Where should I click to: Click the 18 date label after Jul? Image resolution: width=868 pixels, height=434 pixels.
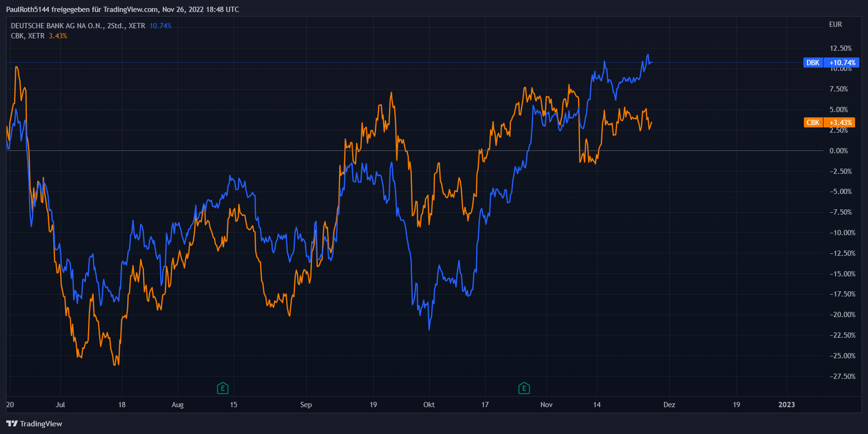[x=122, y=405]
